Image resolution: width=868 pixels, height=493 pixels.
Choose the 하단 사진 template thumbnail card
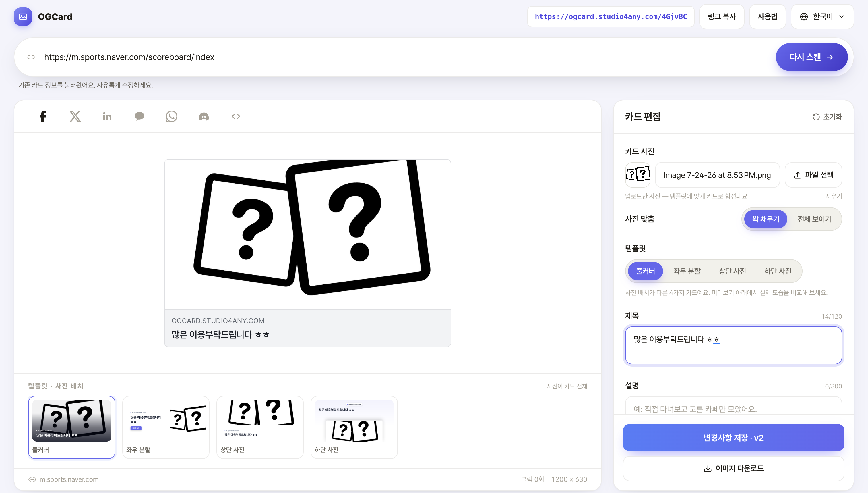354,427
